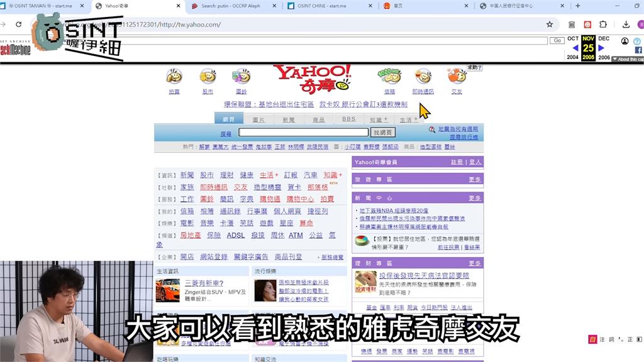Switch to the 中国人民银行征信中心 tab
This screenshot has width=644, height=362.
pos(511,6)
